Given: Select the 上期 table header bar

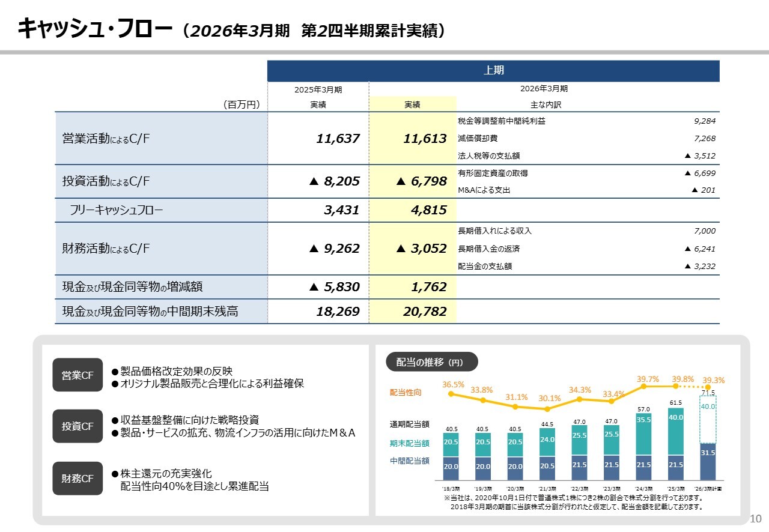Looking at the screenshot, I should (493, 71).
